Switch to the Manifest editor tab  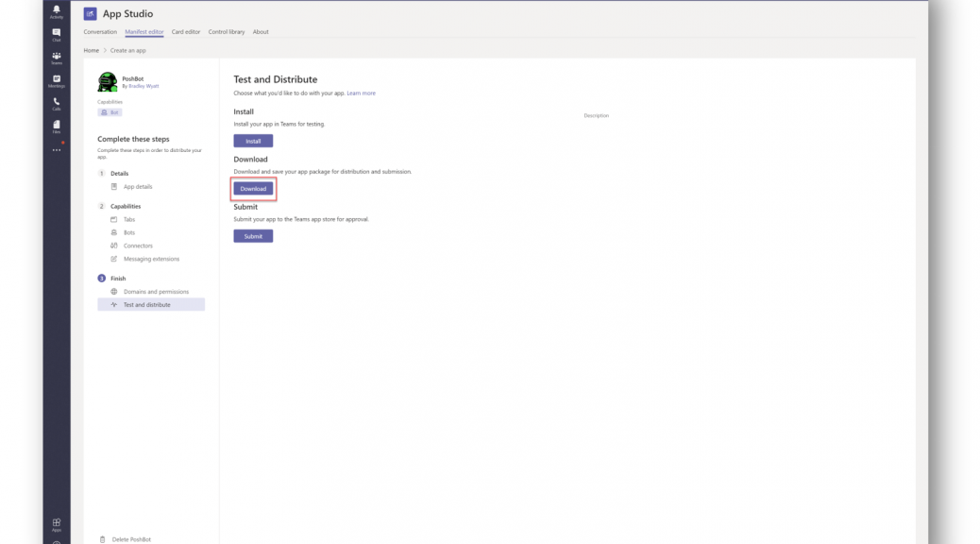click(x=144, y=32)
